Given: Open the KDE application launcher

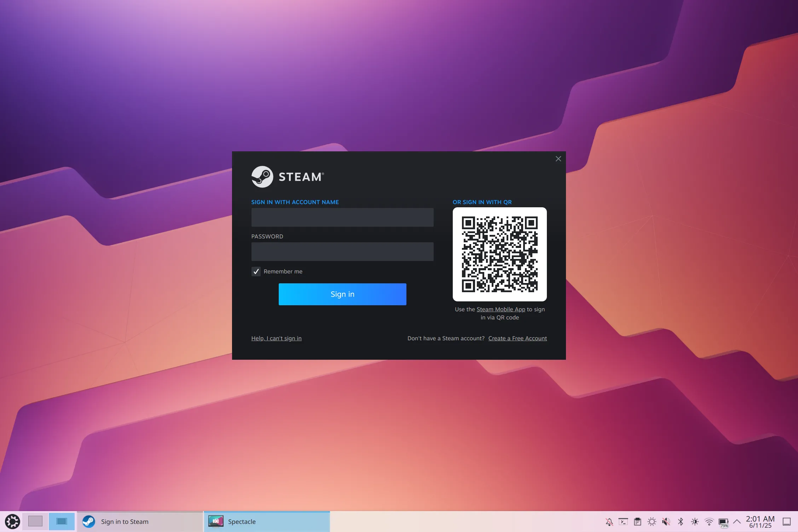Looking at the screenshot, I should click(12, 521).
